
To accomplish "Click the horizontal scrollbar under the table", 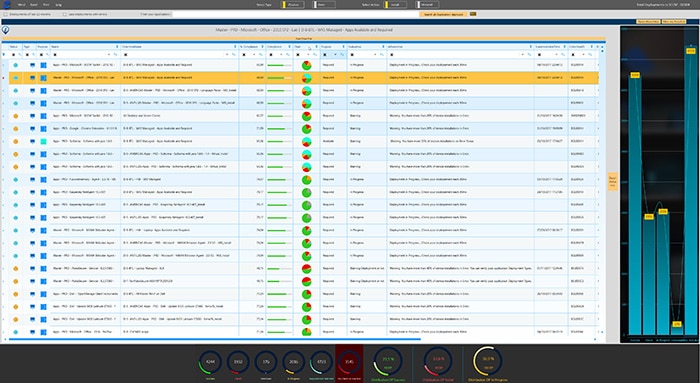I will (215, 339).
